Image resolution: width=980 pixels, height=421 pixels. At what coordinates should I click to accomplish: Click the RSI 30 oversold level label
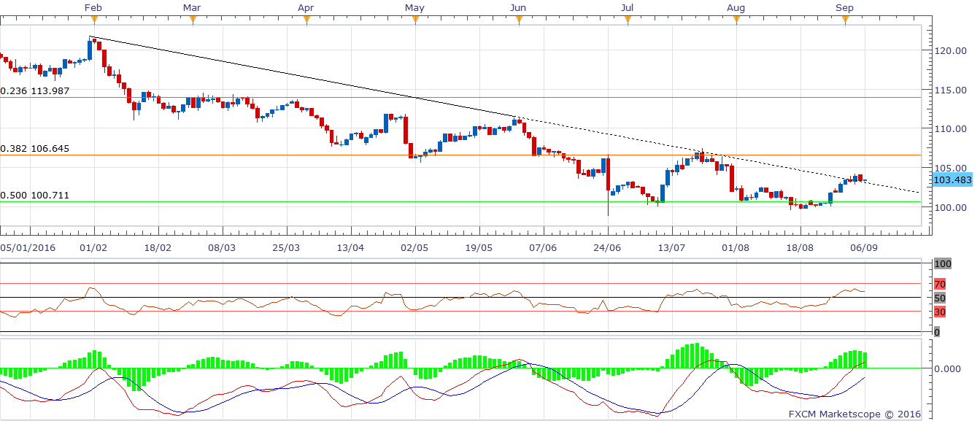pyautogui.click(x=941, y=312)
